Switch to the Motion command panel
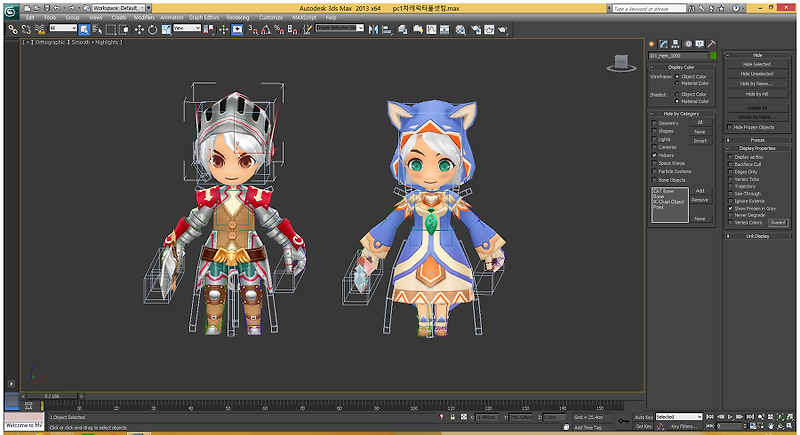 click(688, 44)
